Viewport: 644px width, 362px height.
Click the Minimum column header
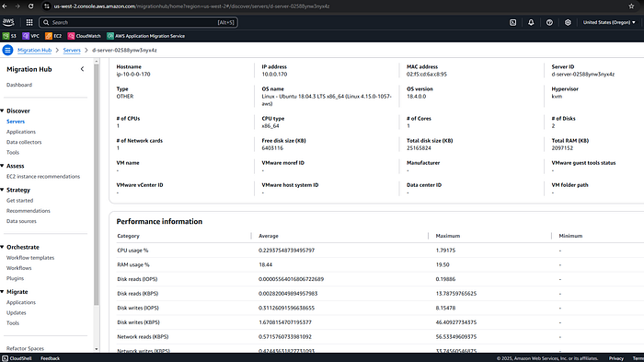click(570, 236)
